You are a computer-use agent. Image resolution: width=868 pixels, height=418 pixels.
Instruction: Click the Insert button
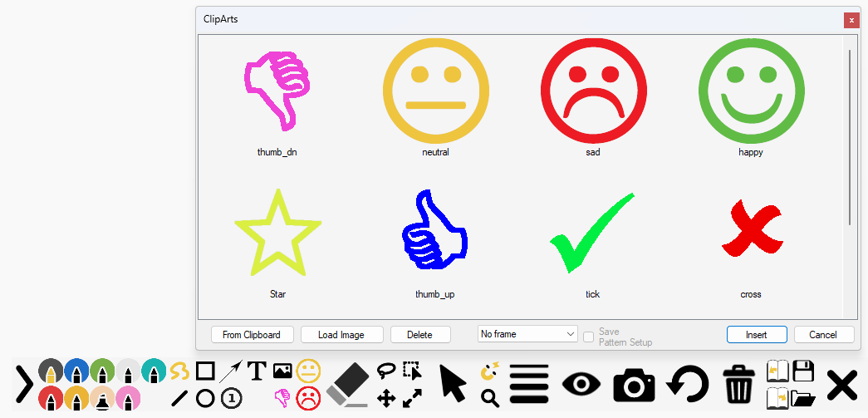[x=756, y=335]
